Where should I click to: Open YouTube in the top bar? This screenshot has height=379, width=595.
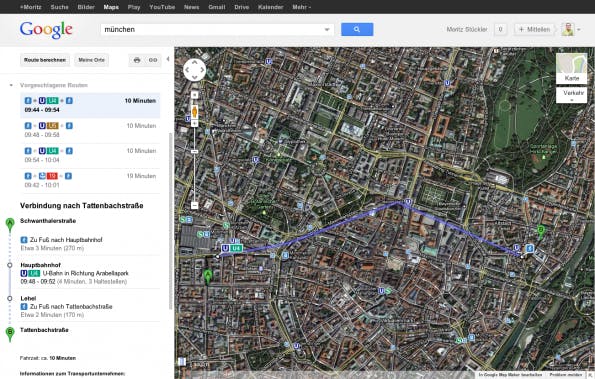(162, 7)
